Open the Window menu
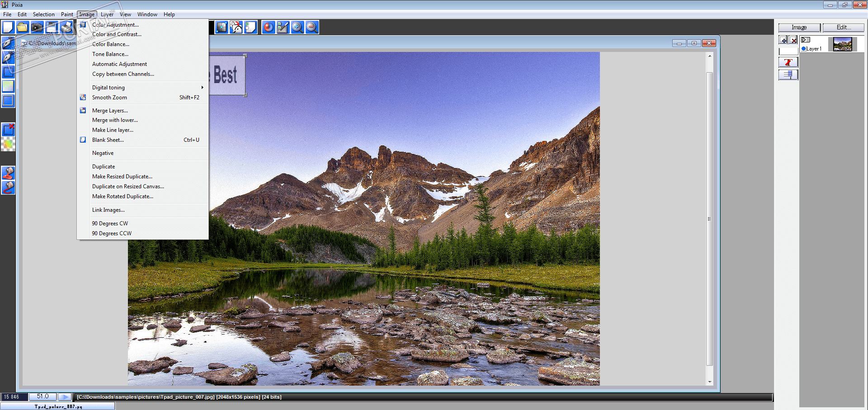The height and width of the screenshot is (410, 868). [147, 14]
